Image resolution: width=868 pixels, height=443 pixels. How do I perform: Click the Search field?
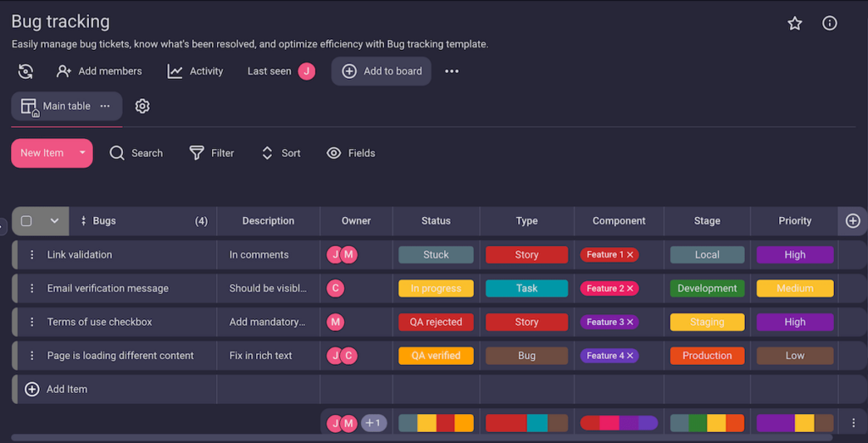pyautogui.click(x=136, y=153)
